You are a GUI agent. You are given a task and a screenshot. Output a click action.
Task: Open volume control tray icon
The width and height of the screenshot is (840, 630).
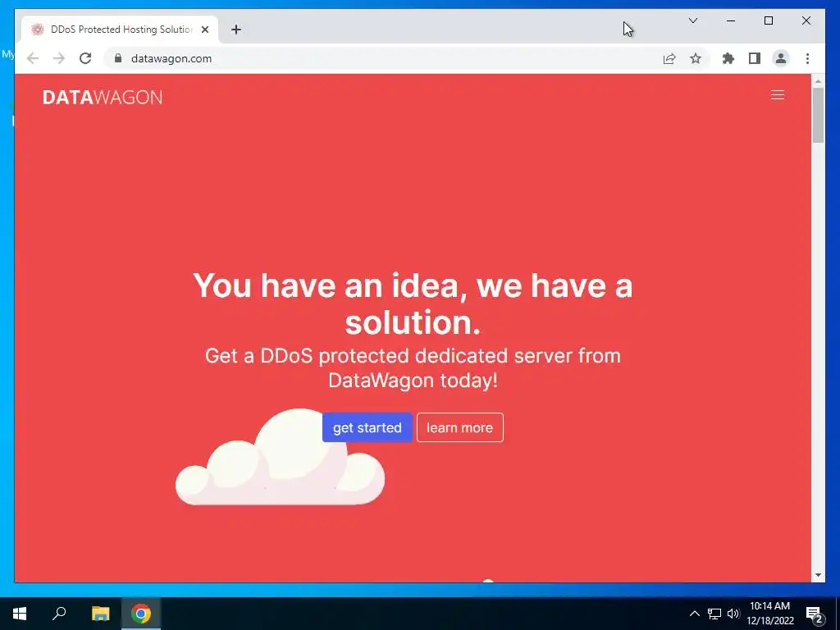pyautogui.click(x=733, y=614)
